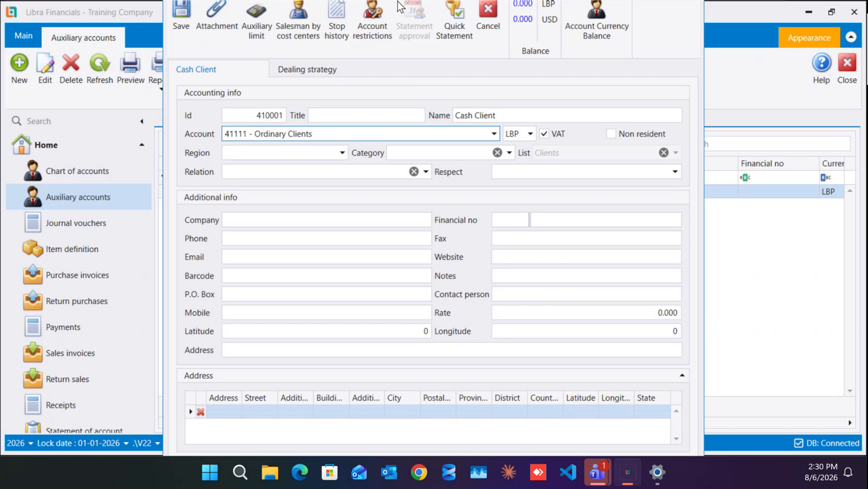
Task: Open Account Currency Balance
Action: pyautogui.click(x=597, y=21)
